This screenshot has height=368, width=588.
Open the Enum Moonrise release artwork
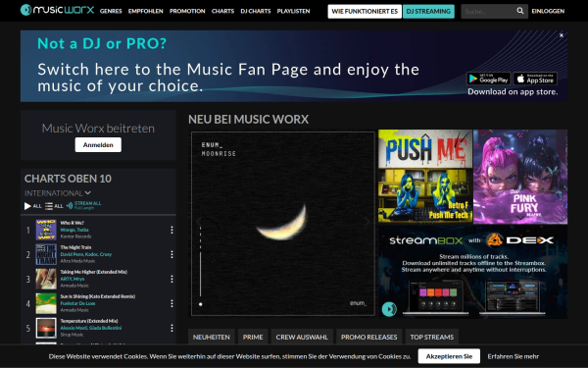(x=283, y=224)
